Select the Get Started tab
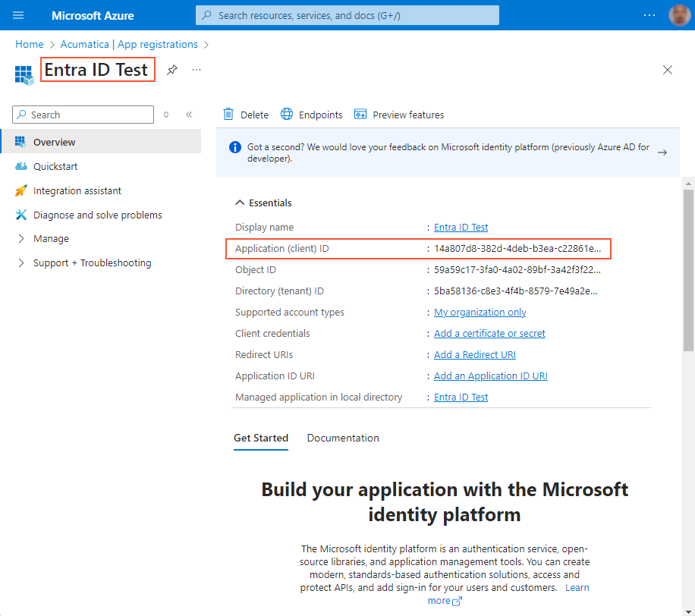 261,438
